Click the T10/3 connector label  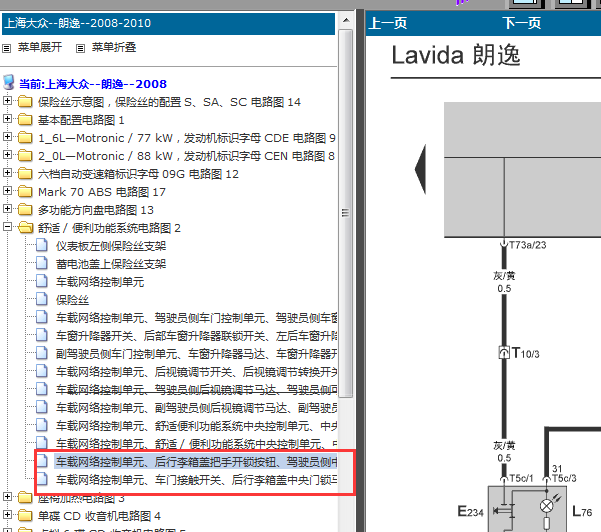point(525,353)
